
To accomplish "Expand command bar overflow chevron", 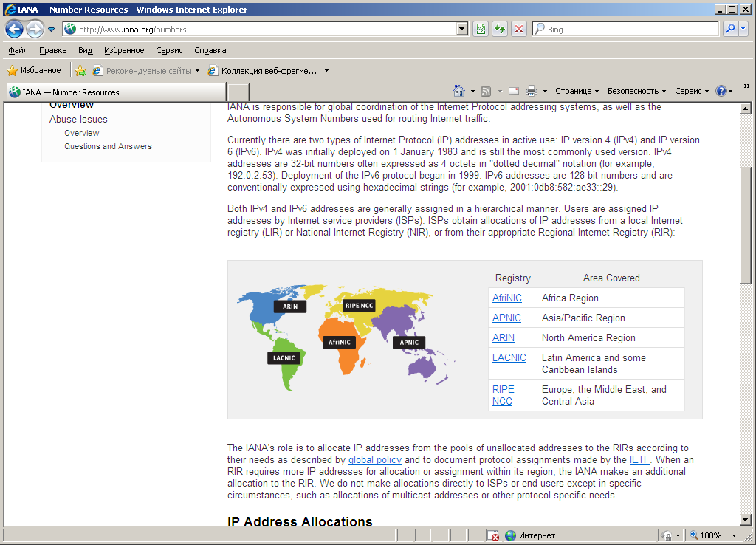I will 747,86.
